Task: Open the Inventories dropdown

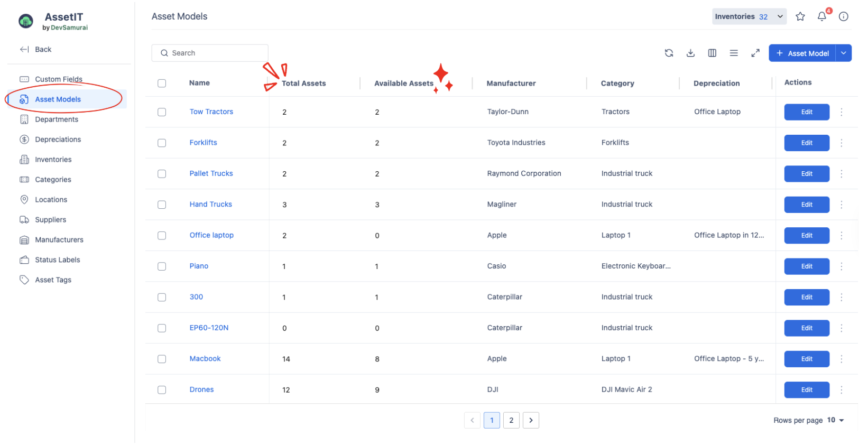Action: click(749, 16)
